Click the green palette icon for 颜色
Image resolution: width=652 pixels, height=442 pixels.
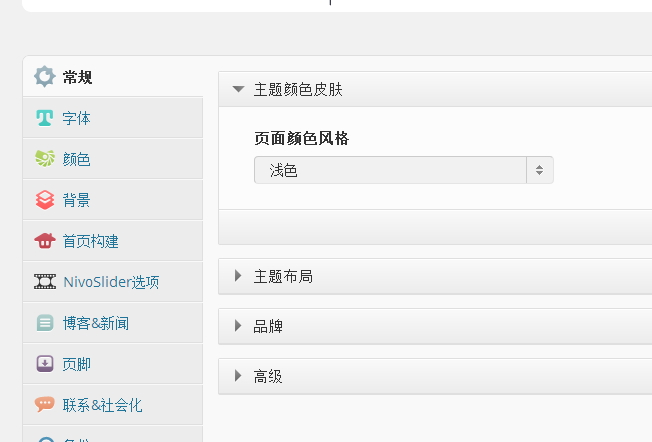[x=44, y=158]
